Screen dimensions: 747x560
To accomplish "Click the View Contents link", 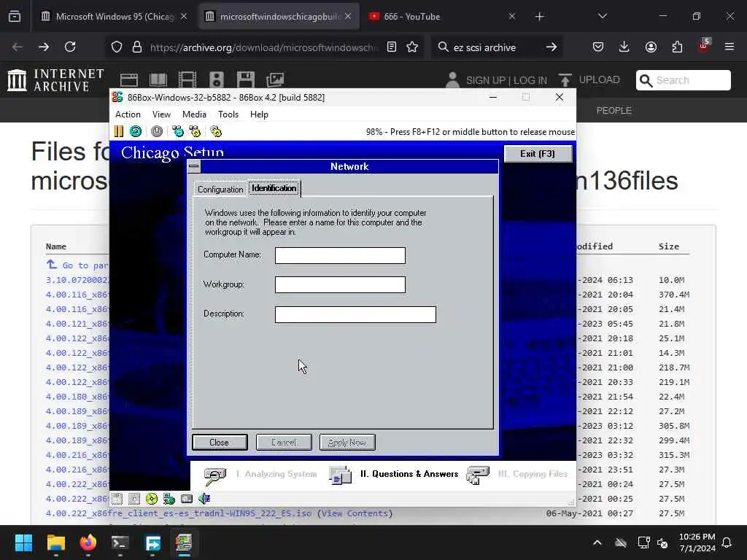I will (x=355, y=513).
